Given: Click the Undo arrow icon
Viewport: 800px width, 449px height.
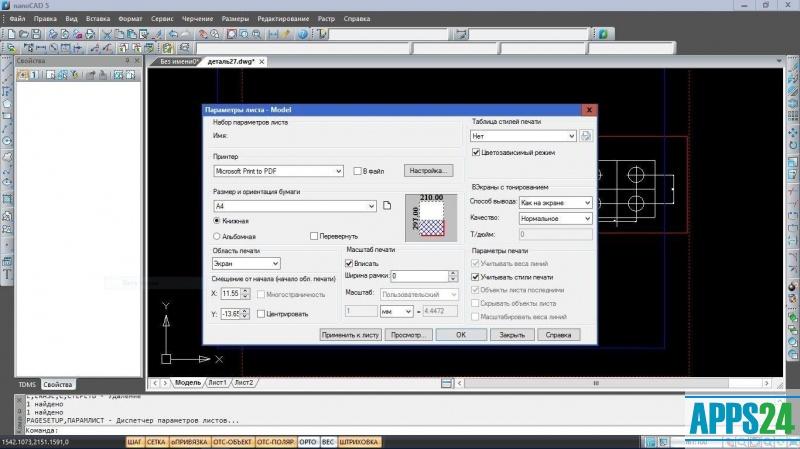Looking at the screenshot, I should point(172,33).
